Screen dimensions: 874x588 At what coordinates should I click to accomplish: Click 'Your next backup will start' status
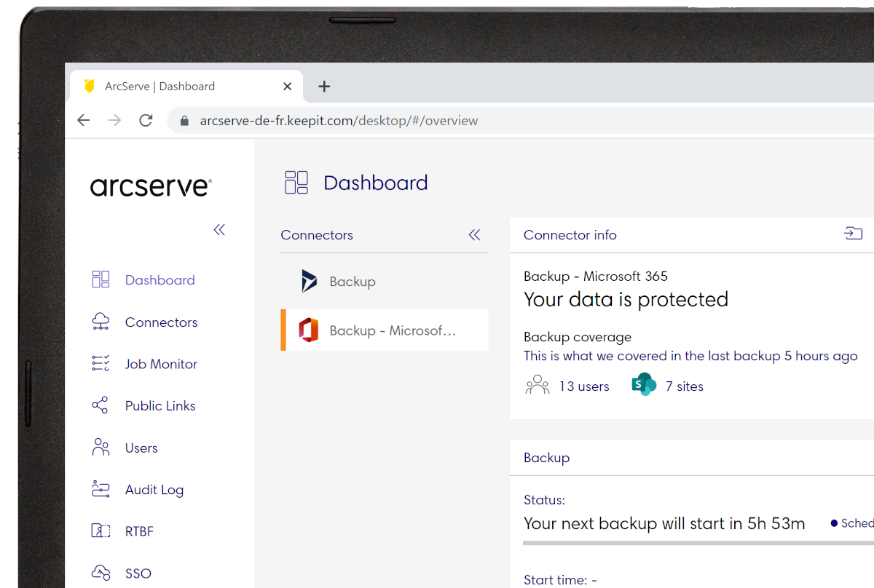tap(664, 523)
